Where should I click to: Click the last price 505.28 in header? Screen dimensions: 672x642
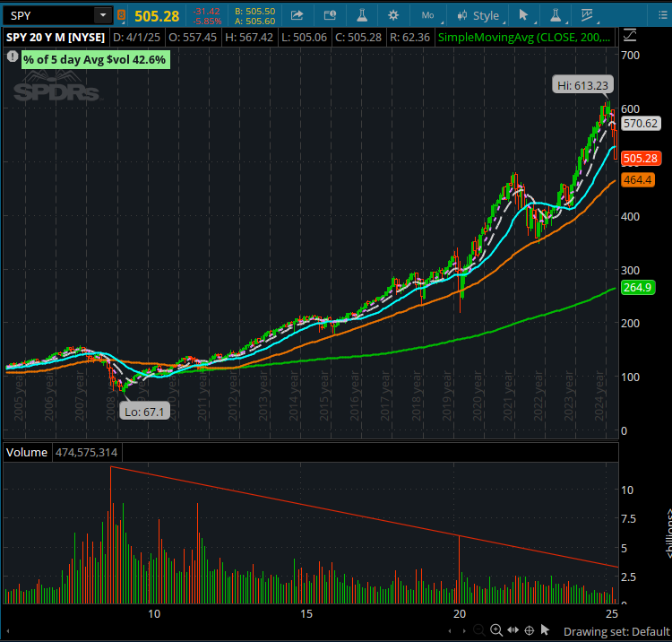[x=157, y=16]
